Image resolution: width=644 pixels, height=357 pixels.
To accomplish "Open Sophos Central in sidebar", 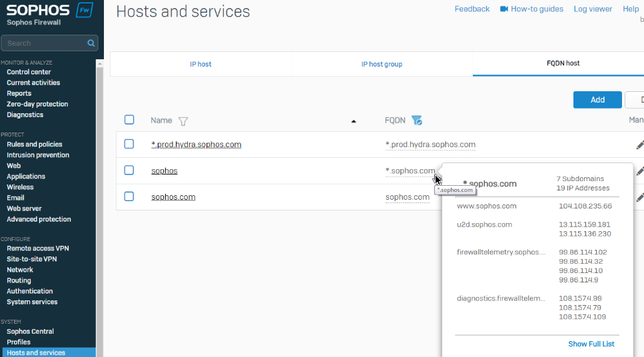I will [x=31, y=331].
